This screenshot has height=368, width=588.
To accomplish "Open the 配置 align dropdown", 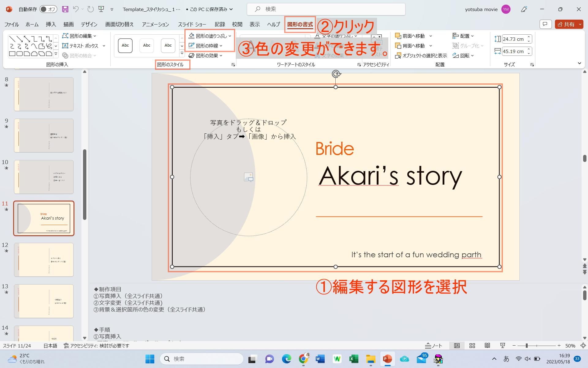I will coord(463,36).
